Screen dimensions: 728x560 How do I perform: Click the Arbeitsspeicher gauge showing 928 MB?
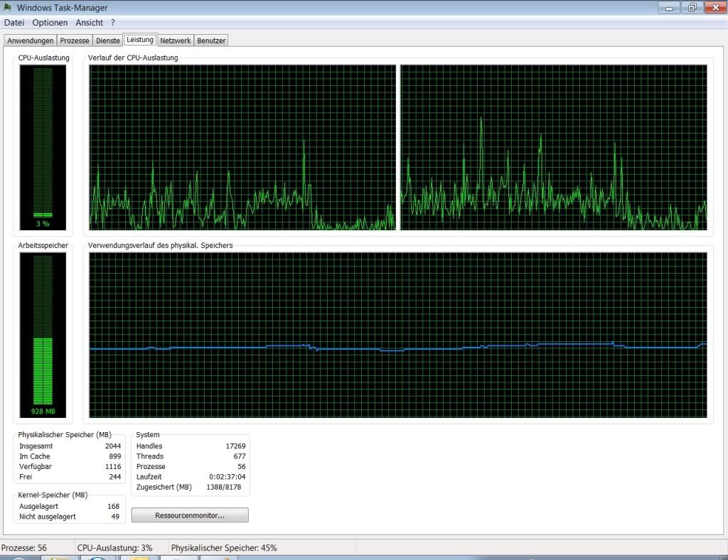coord(43,335)
